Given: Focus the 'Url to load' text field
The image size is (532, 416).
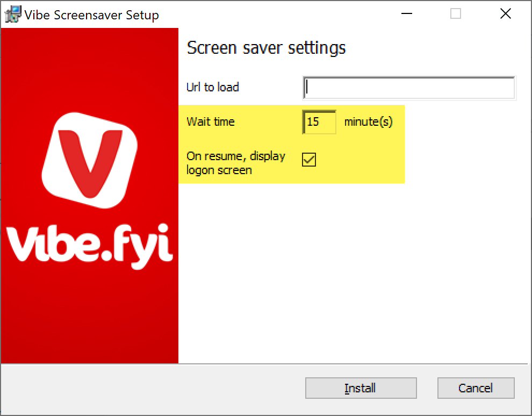Looking at the screenshot, I should (x=409, y=88).
